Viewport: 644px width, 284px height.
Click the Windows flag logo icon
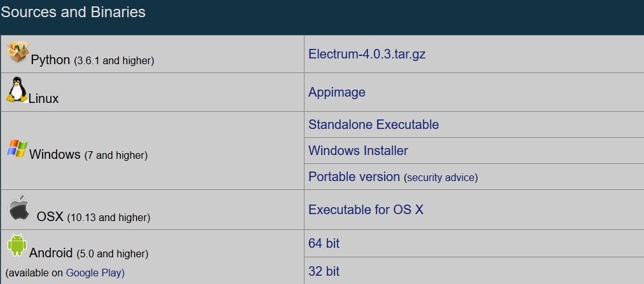(17, 148)
